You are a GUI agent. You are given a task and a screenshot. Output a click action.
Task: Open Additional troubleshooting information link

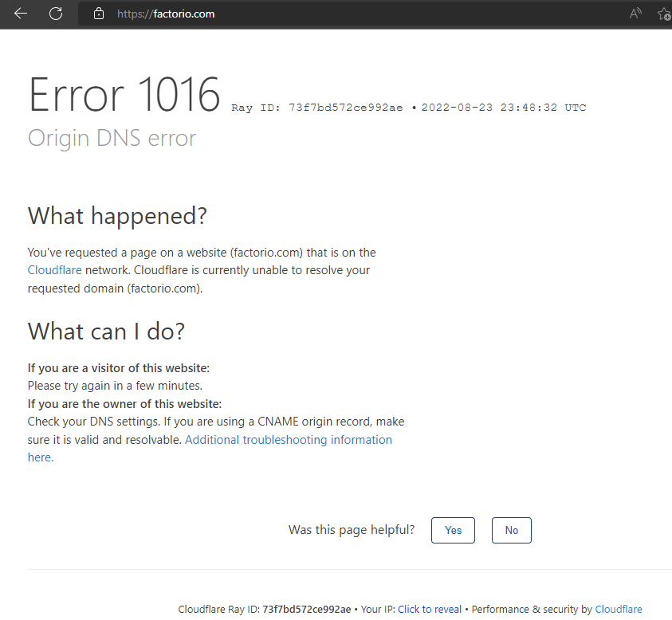pyautogui.click(x=288, y=440)
